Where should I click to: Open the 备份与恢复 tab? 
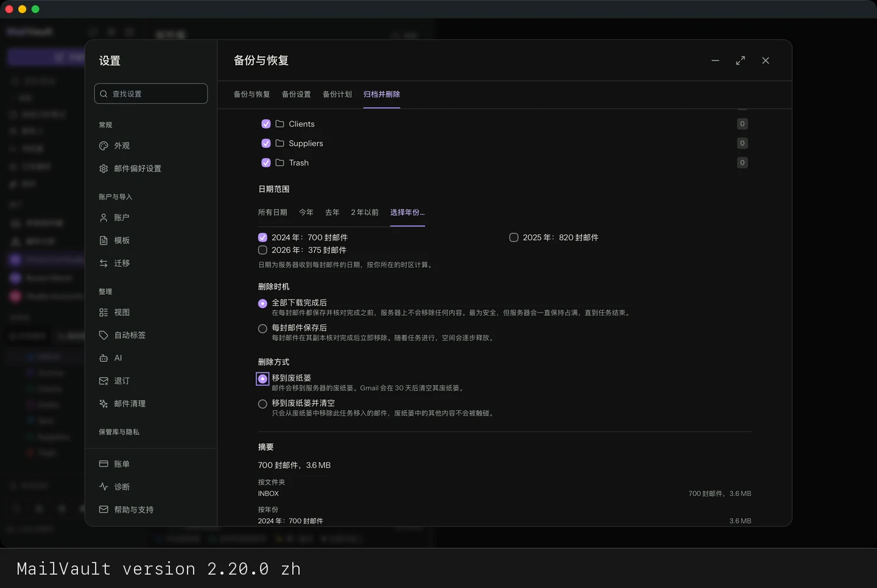tap(252, 94)
